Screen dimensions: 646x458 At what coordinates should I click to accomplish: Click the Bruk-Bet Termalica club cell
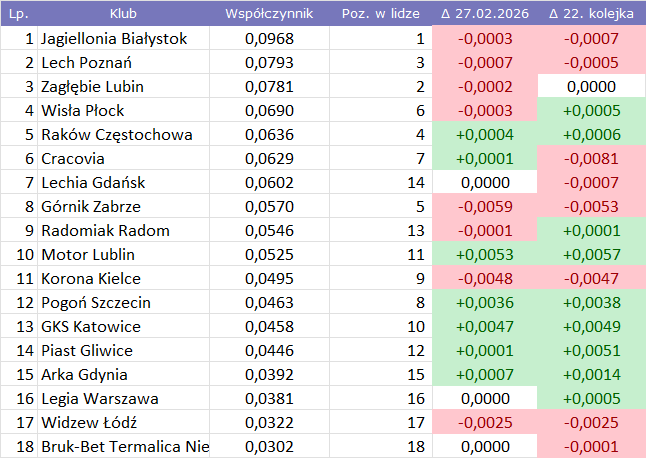125,447
